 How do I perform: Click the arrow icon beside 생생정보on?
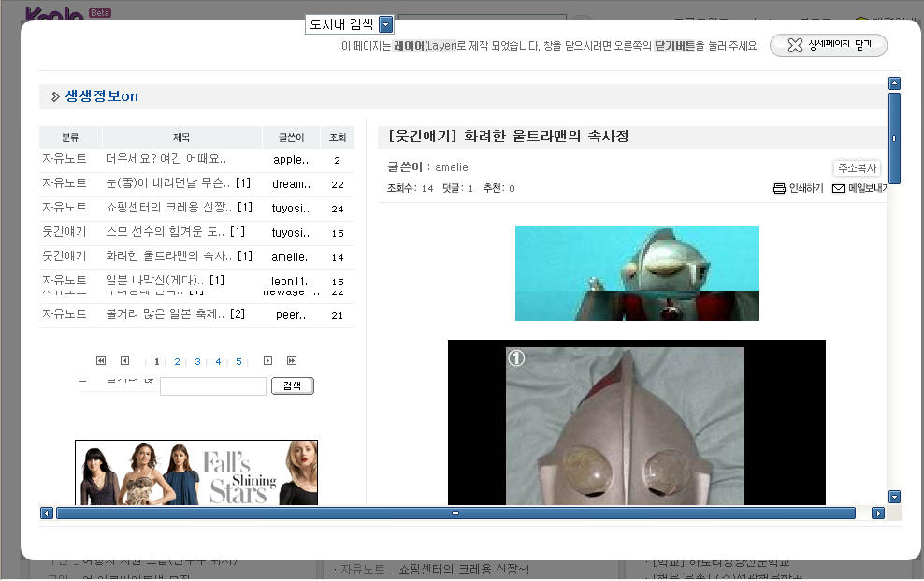(x=55, y=96)
